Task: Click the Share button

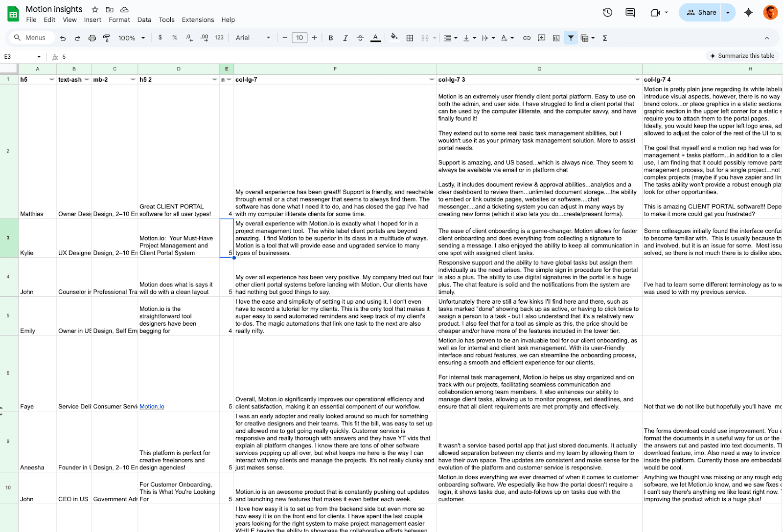Action: pos(701,13)
